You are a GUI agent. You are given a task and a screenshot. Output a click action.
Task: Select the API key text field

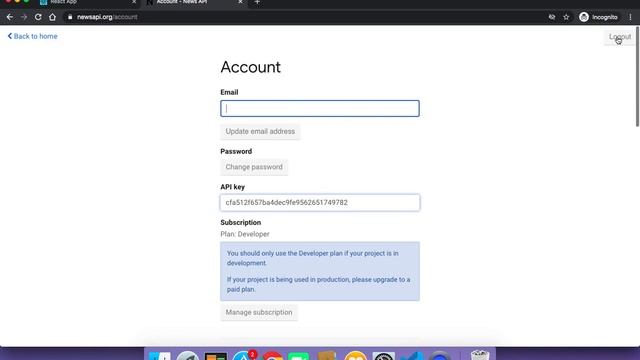(320, 203)
